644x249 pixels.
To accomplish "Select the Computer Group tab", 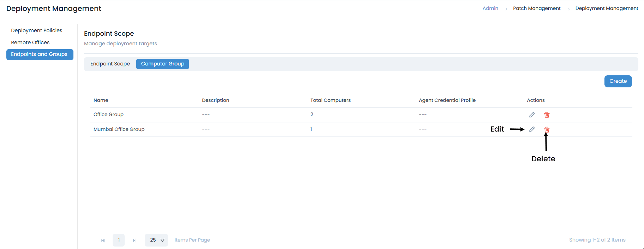I will pyautogui.click(x=162, y=64).
